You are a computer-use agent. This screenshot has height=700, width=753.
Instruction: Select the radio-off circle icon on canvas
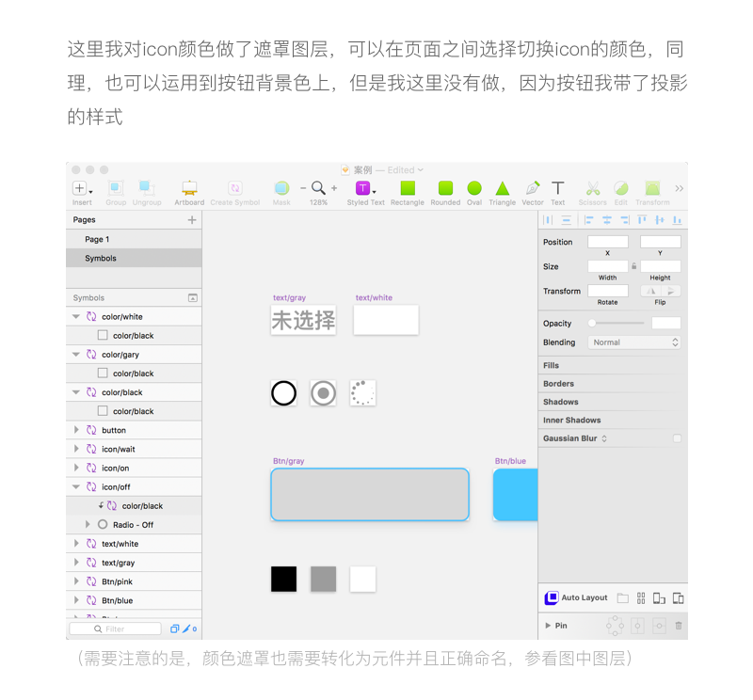tap(284, 393)
